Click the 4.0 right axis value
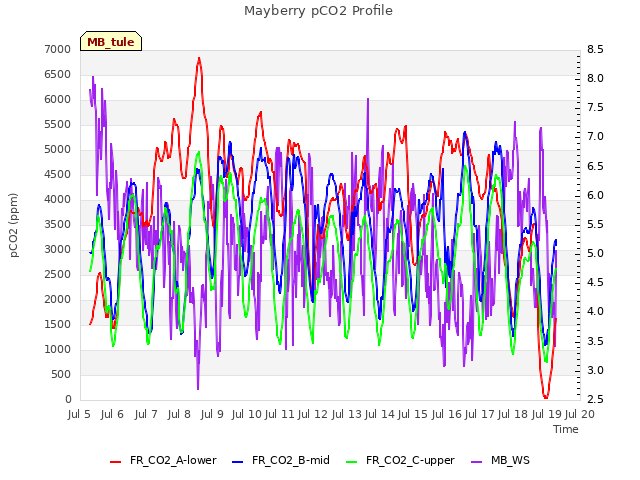The image size is (640, 480). pos(595,311)
